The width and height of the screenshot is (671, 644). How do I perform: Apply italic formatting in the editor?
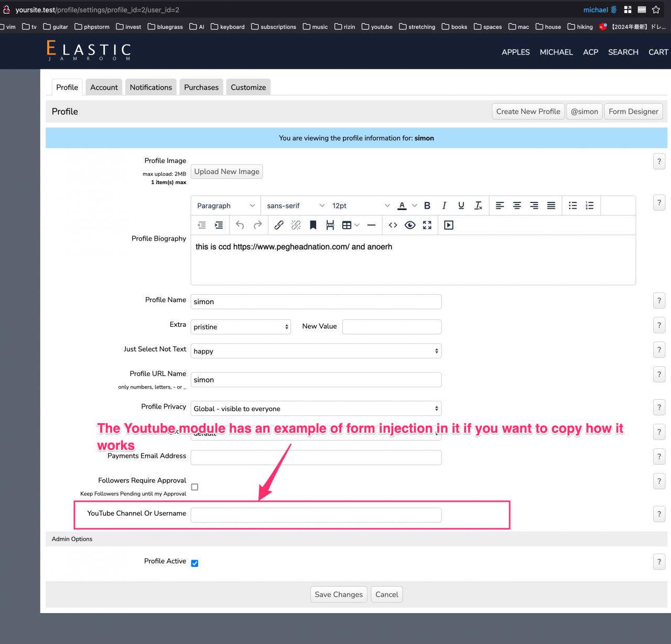point(444,206)
